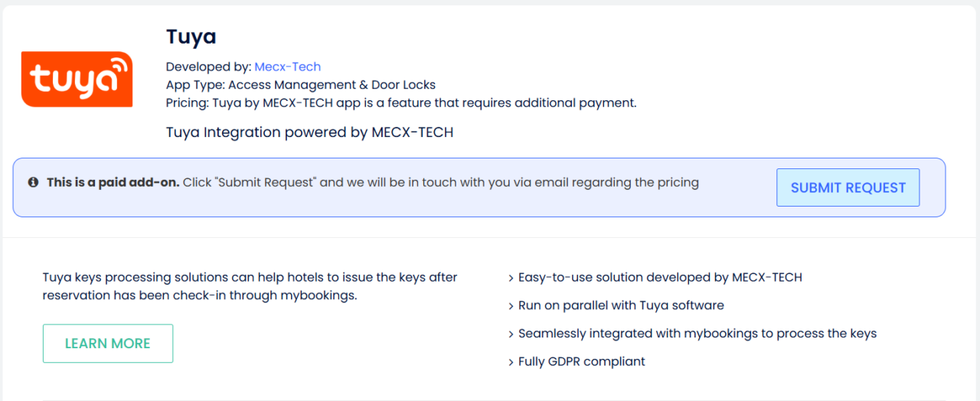Click the orange Tuya logo
Image resolution: width=980 pixels, height=401 pixels.
[77, 79]
